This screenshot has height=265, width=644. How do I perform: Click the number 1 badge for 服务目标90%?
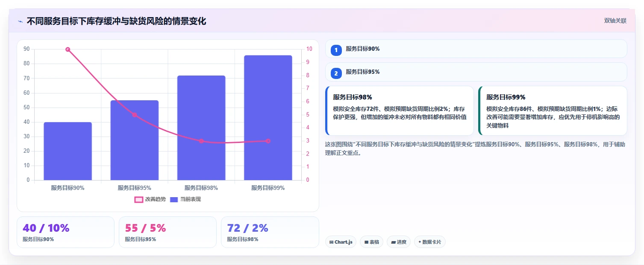coord(336,50)
